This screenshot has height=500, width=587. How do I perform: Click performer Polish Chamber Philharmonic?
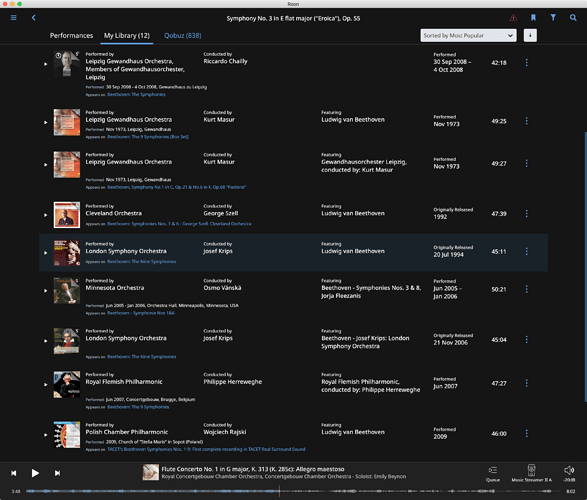coord(127,432)
